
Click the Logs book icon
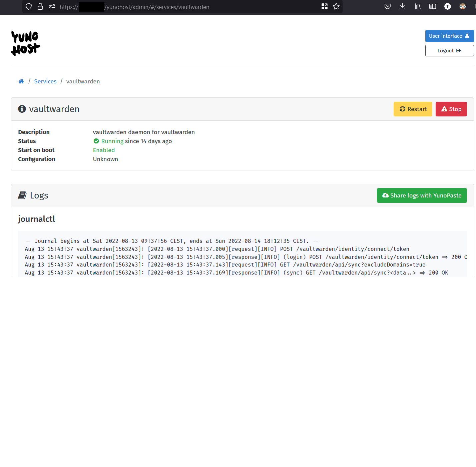pyautogui.click(x=22, y=195)
